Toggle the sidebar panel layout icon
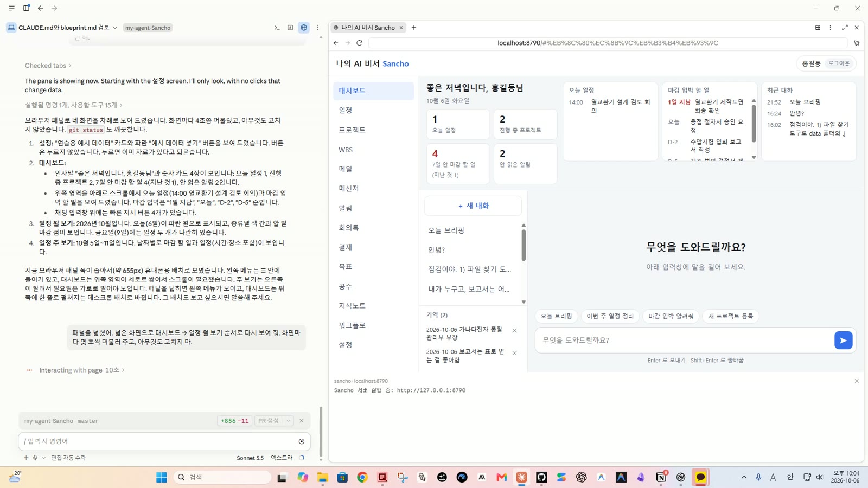Viewport: 868px width, 488px height. click(26, 8)
